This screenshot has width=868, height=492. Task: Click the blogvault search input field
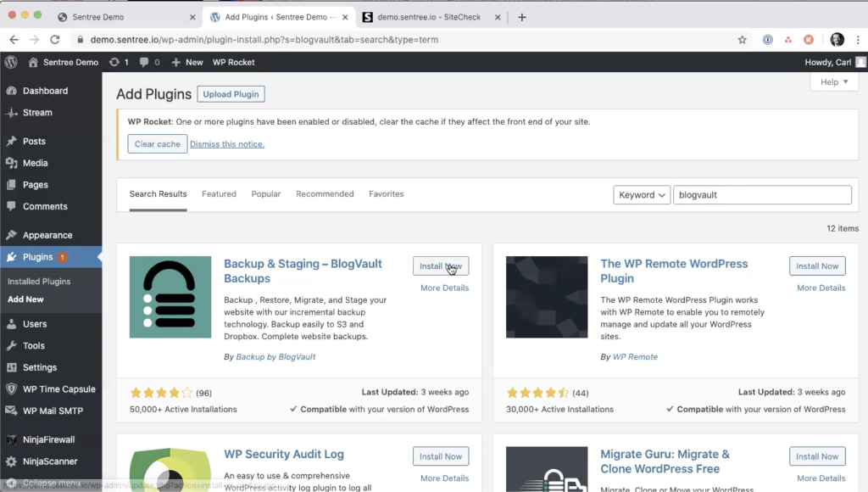(761, 194)
